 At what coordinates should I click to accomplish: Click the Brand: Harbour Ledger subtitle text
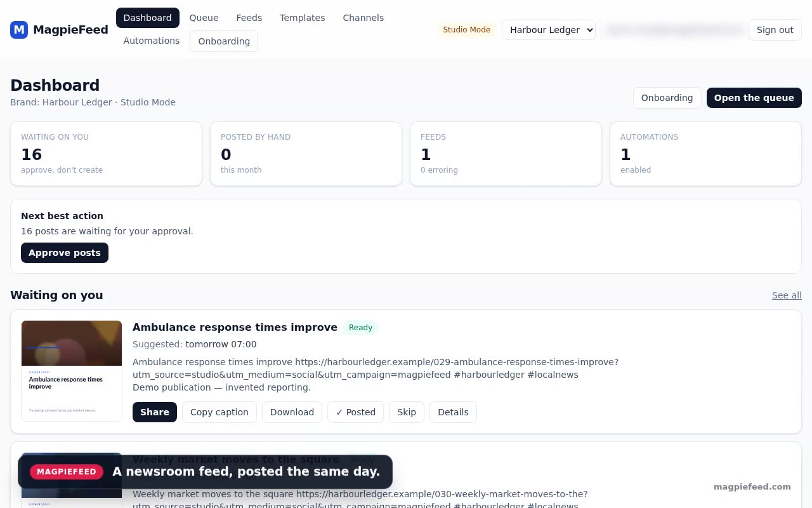(x=93, y=102)
